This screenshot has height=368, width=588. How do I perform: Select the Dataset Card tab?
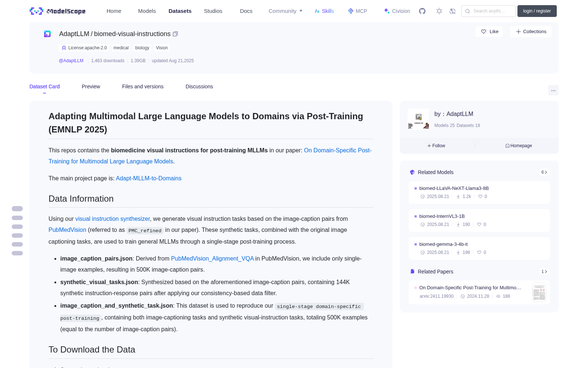(44, 86)
